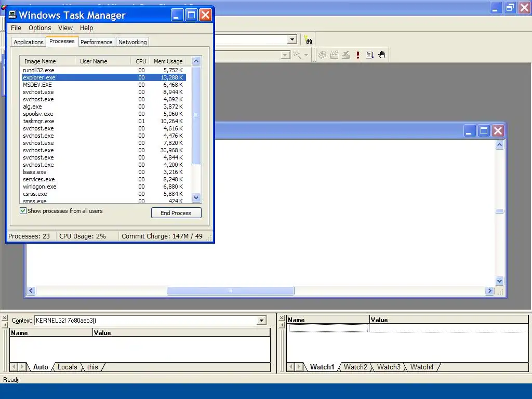Minimize the inner child document window
Viewport: 532px width, 399px height.
(469, 130)
